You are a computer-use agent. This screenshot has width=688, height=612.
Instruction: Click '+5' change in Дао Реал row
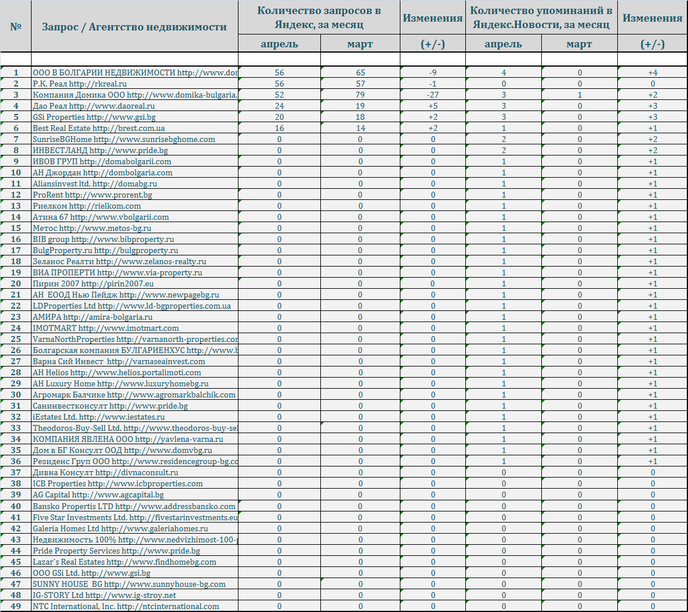tap(433, 106)
